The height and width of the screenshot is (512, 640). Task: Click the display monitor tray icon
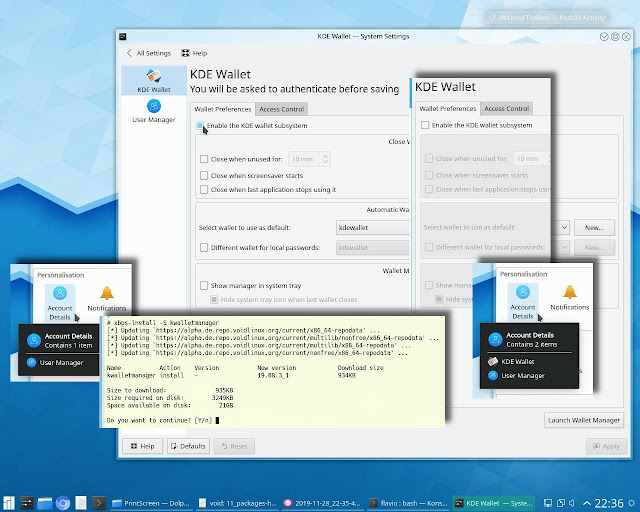click(549, 503)
